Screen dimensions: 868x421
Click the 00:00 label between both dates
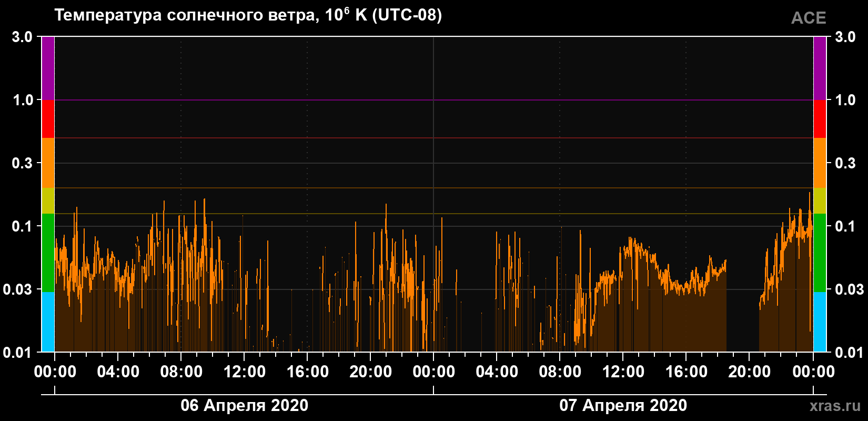pyautogui.click(x=434, y=372)
